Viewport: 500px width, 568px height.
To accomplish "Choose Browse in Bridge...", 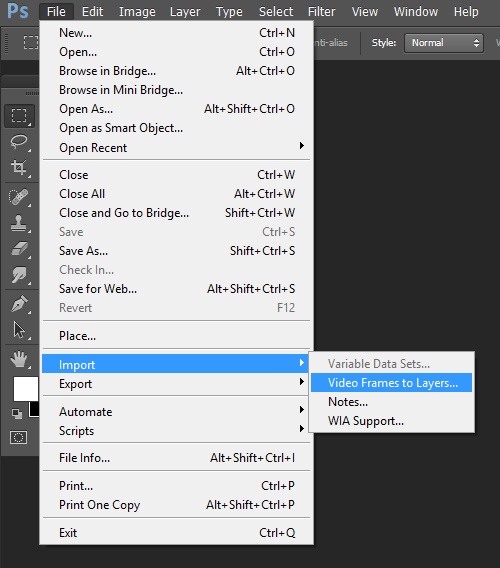I will pyautogui.click(x=176, y=71).
